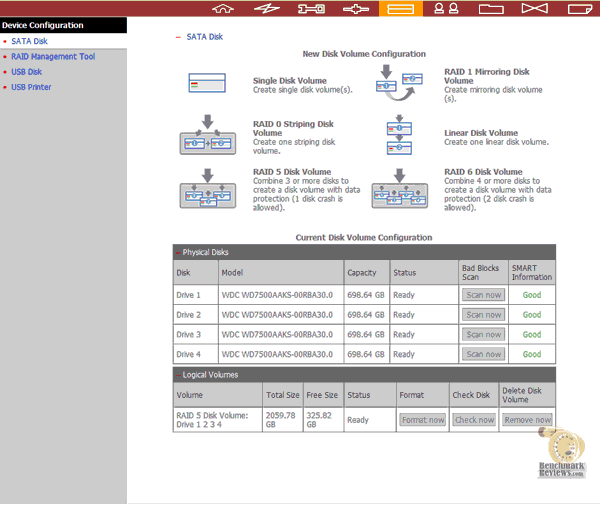The image size is (600, 505).
Task: Choose Single Disk Volume text link
Action: tap(290, 81)
